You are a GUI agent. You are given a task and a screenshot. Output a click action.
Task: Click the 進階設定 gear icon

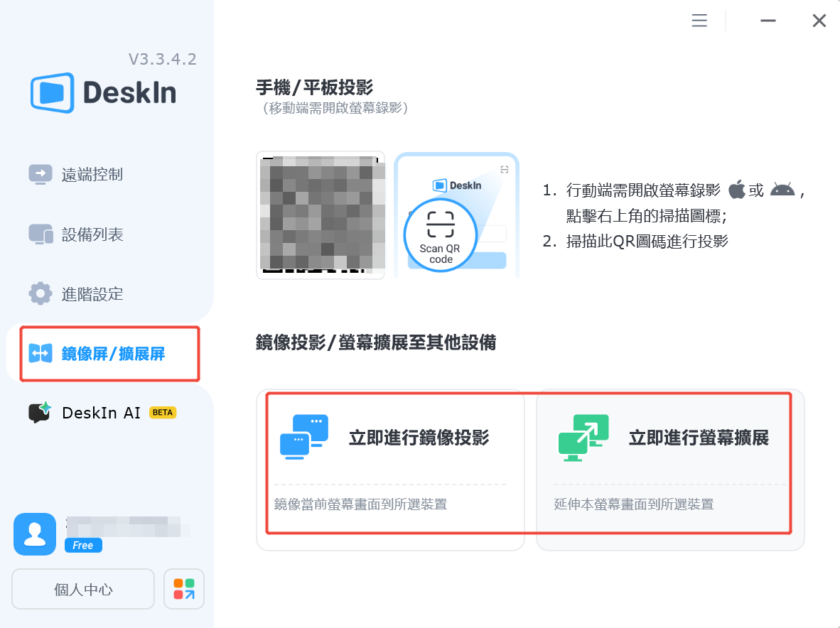click(41, 293)
